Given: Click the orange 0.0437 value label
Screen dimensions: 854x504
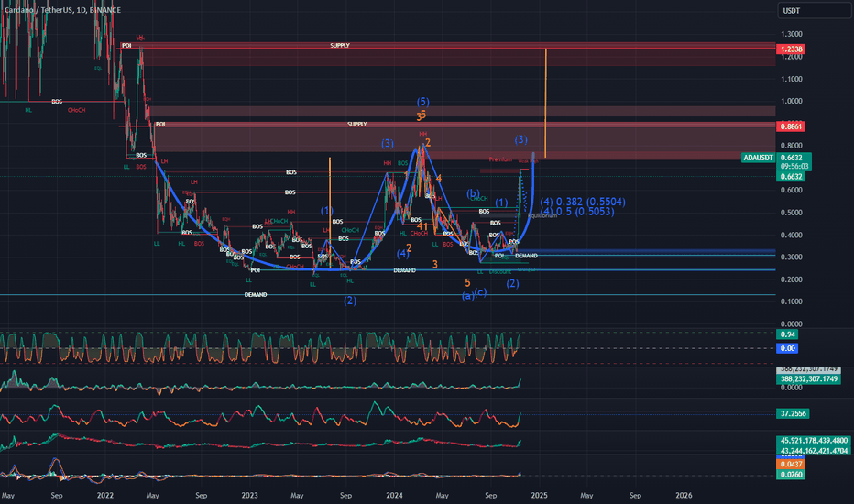Looking at the screenshot, I should tap(792, 465).
